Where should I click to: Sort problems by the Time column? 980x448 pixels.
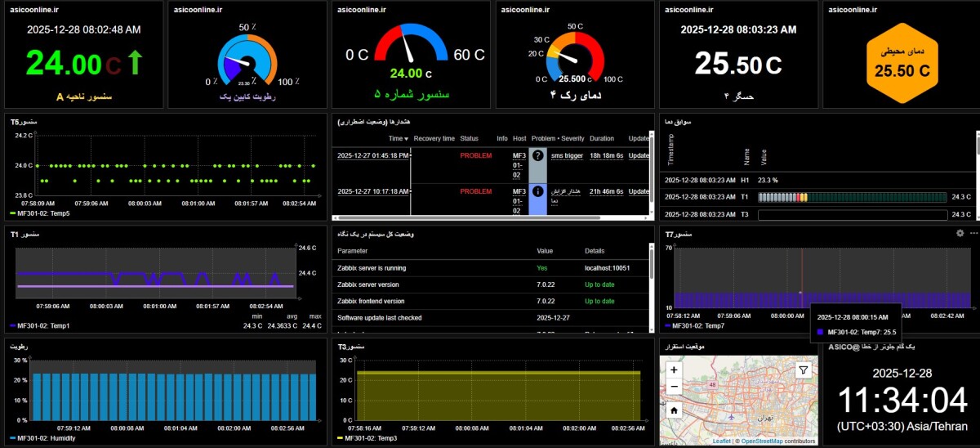(x=398, y=138)
